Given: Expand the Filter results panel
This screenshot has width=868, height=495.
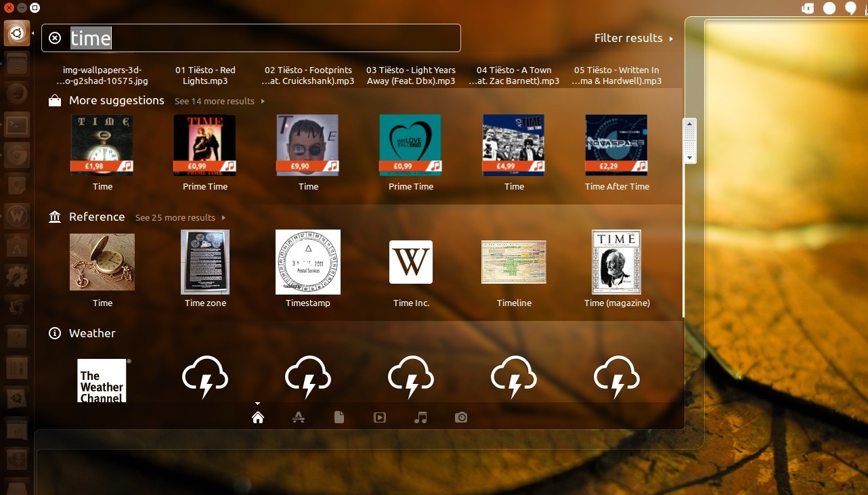Looking at the screenshot, I should 633,38.
